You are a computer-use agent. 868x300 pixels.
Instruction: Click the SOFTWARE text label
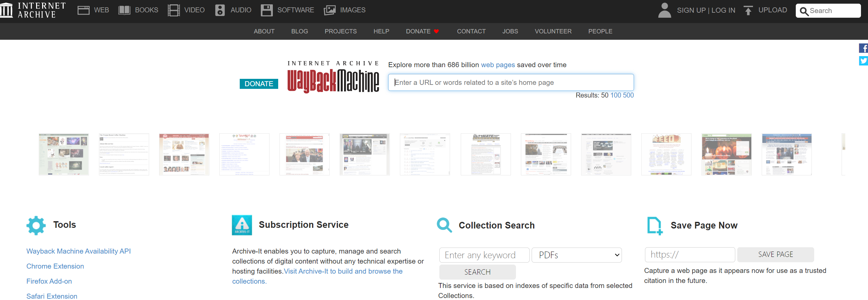tap(296, 10)
